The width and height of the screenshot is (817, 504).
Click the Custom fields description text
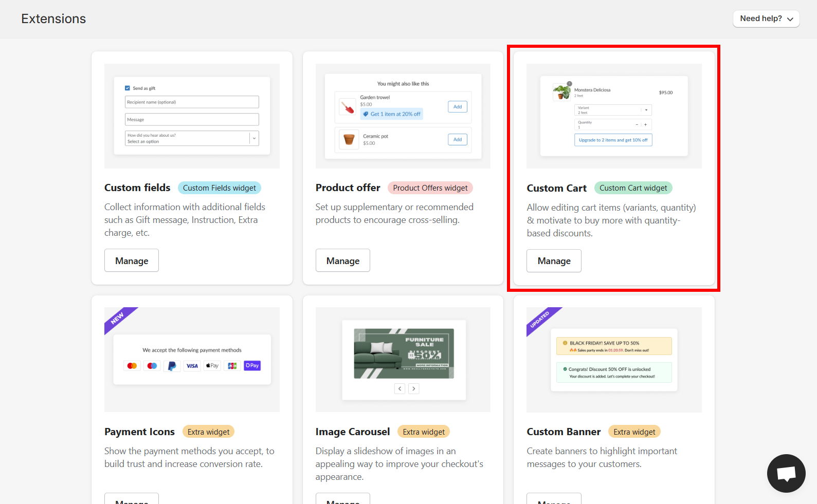pyautogui.click(x=185, y=220)
